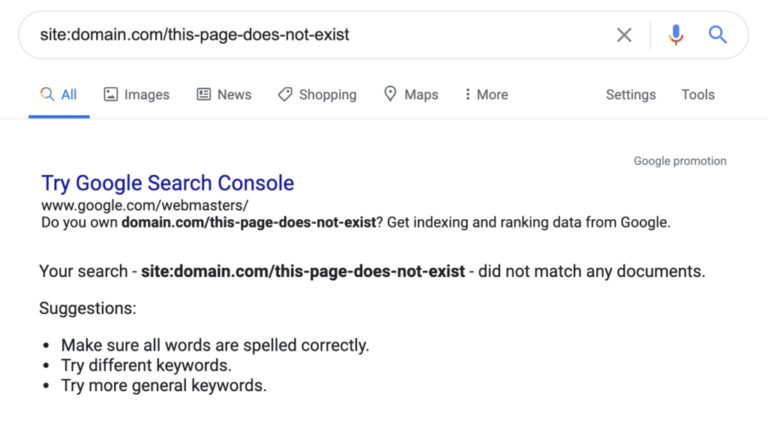Click the newspaper icon beside News
The image size is (768, 425).
coord(204,95)
